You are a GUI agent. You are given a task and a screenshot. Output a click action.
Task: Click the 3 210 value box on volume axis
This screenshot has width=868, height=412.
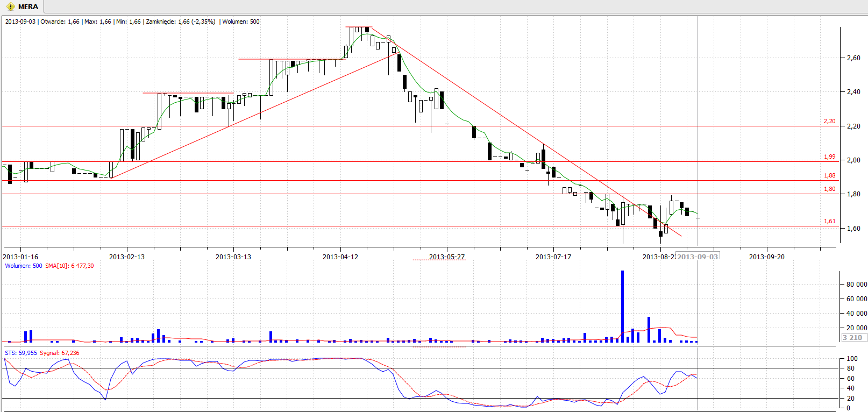click(x=853, y=338)
